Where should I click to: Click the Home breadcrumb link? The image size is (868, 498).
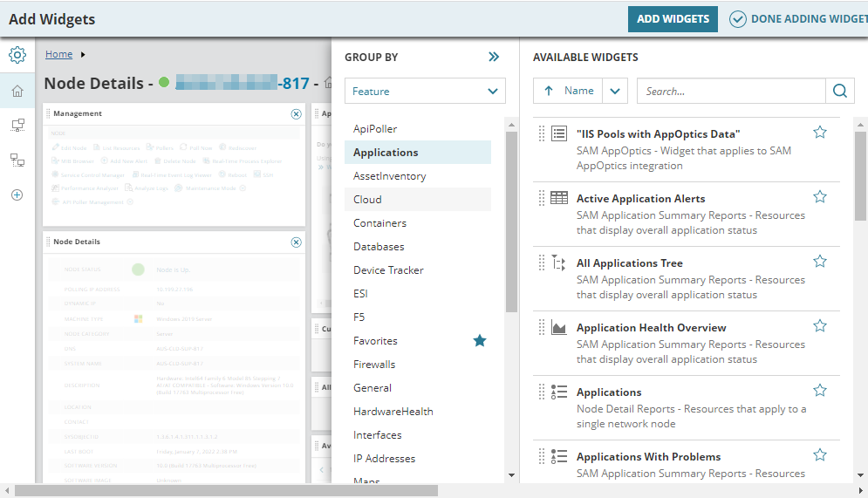(59, 54)
